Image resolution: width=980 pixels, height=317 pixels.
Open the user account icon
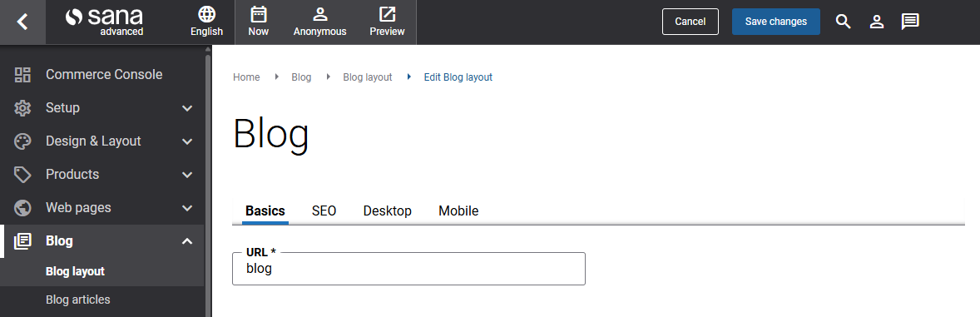(877, 22)
